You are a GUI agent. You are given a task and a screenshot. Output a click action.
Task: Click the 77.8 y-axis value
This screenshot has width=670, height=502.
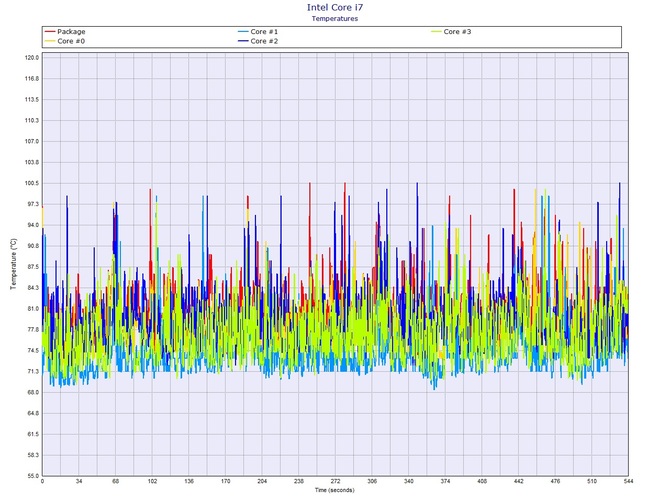[33, 330]
